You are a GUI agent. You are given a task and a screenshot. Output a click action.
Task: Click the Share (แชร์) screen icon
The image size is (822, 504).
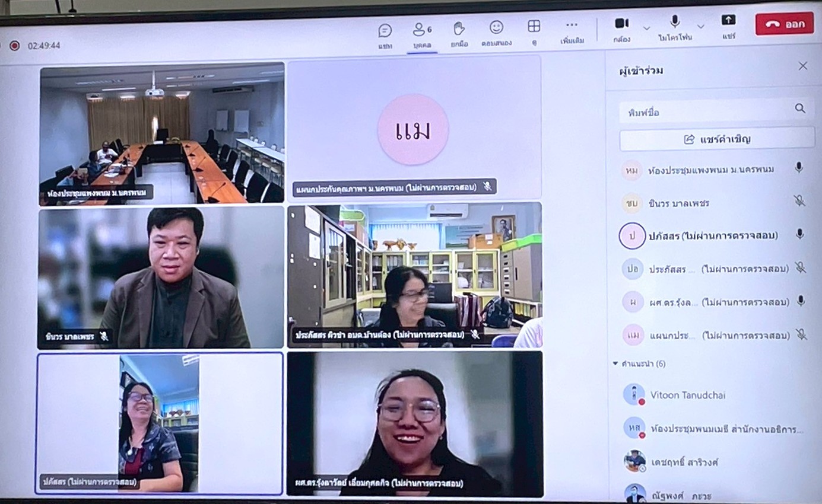728,21
